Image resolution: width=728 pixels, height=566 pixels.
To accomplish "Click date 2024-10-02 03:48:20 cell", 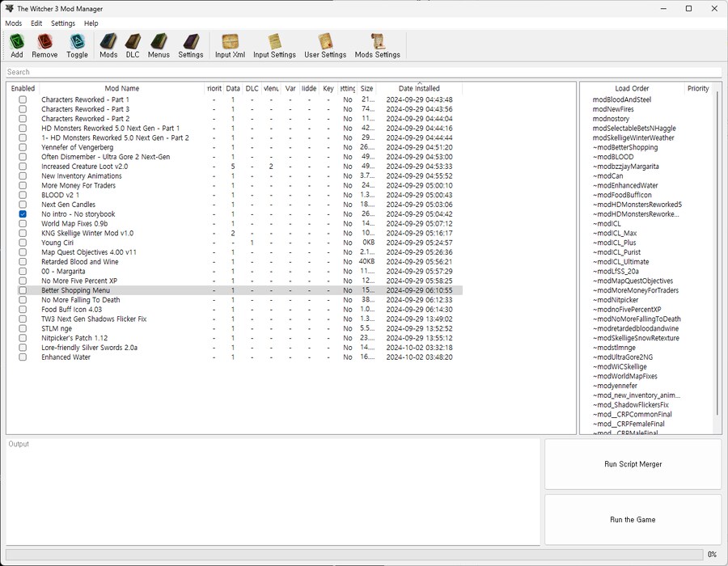I will coord(419,357).
